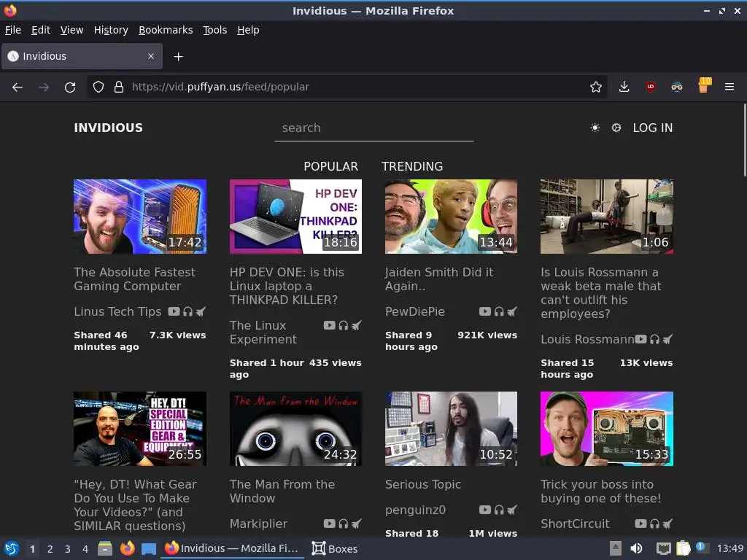747x560 pixels.
Task: Open The Absolute Fastest Gaming Computer thumbnail
Action: coord(140,217)
